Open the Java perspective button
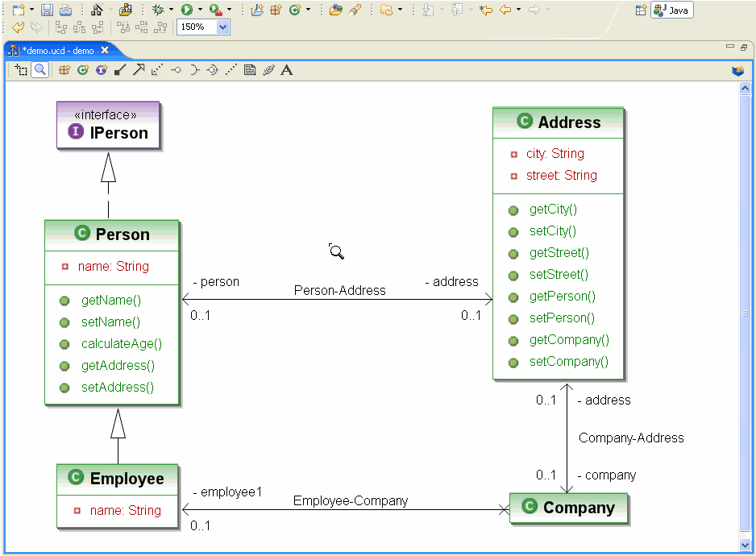The height and width of the screenshot is (556, 756). coord(672,10)
